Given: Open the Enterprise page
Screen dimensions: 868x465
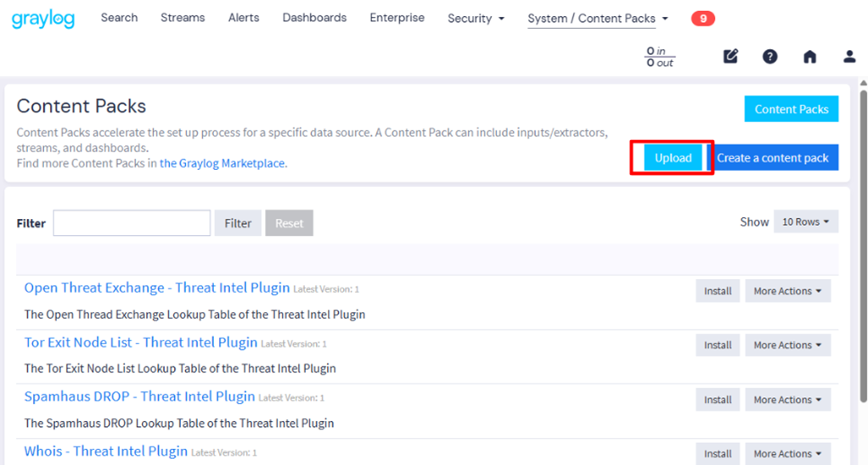Looking at the screenshot, I should tap(397, 18).
